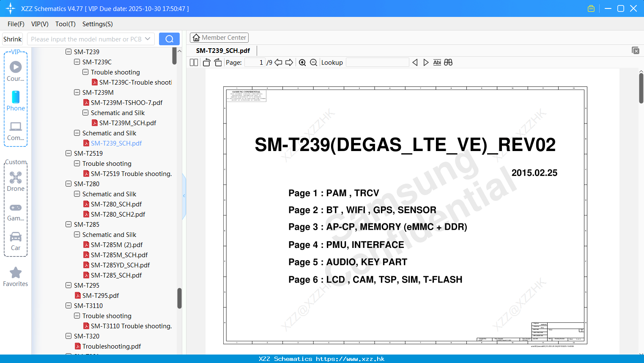Toggle the Abi match-case icon
The height and width of the screenshot is (363, 644).
pyautogui.click(x=437, y=63)
